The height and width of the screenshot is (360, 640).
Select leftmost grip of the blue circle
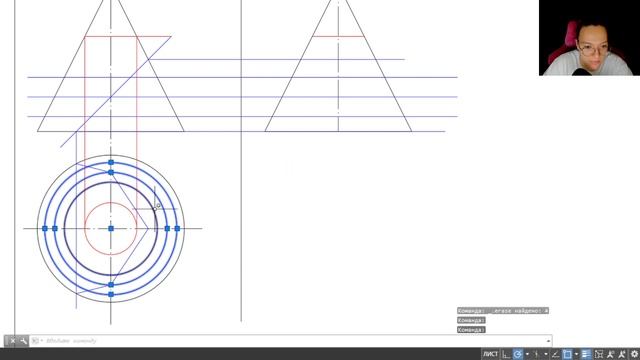pyautogui.click(x=45, y=229)
